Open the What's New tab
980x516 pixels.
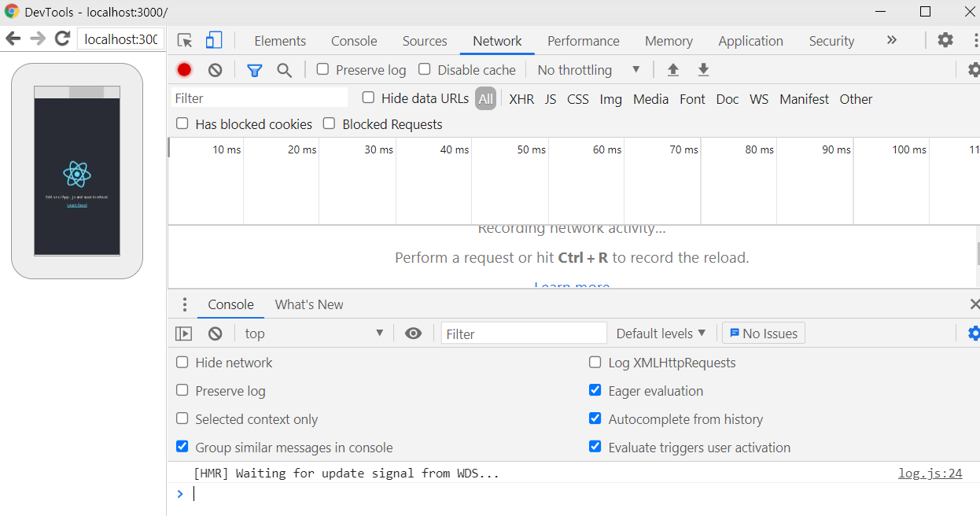click(x=308, y=304)
